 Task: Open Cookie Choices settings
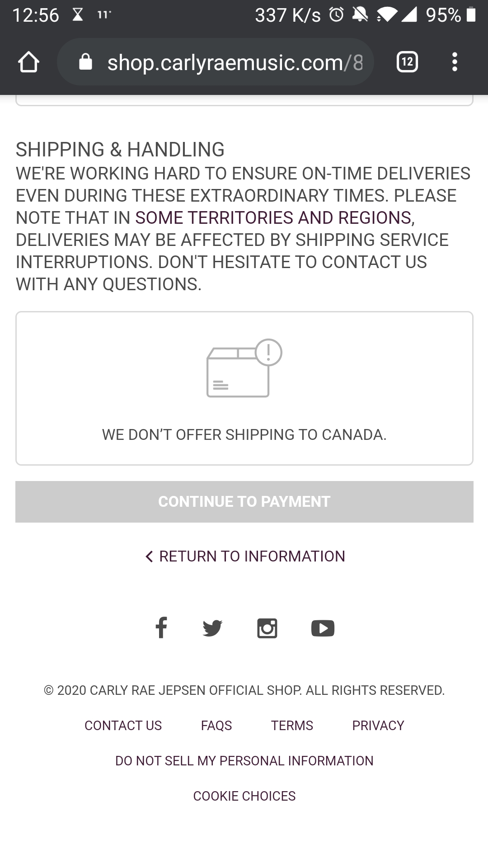coord(244,796)
